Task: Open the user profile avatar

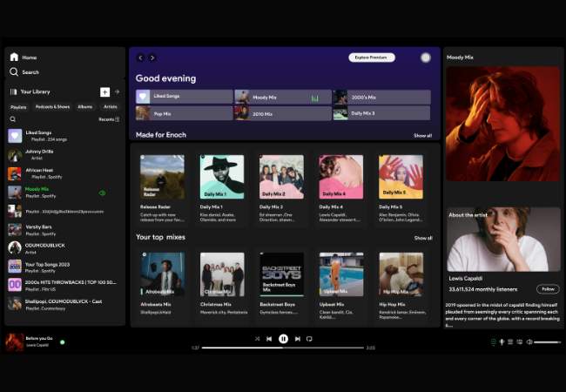Action: coord(425,57)
